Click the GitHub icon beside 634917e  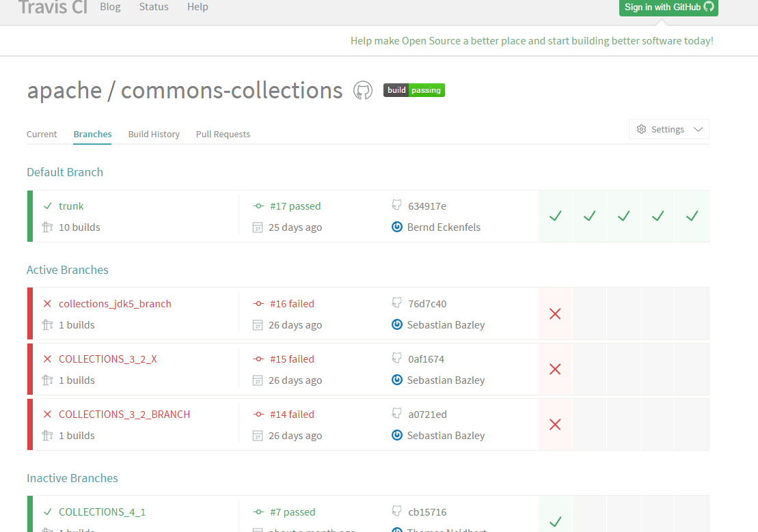396,205
